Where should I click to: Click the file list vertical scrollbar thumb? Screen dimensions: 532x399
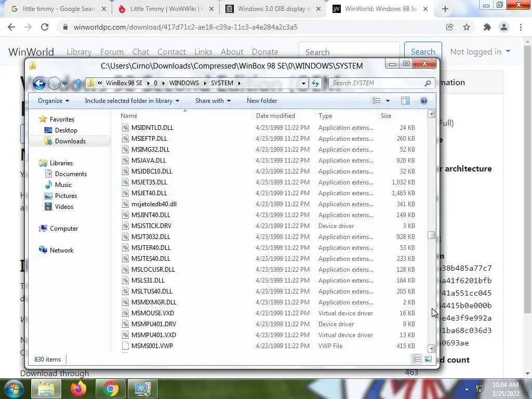coord(431,235)
